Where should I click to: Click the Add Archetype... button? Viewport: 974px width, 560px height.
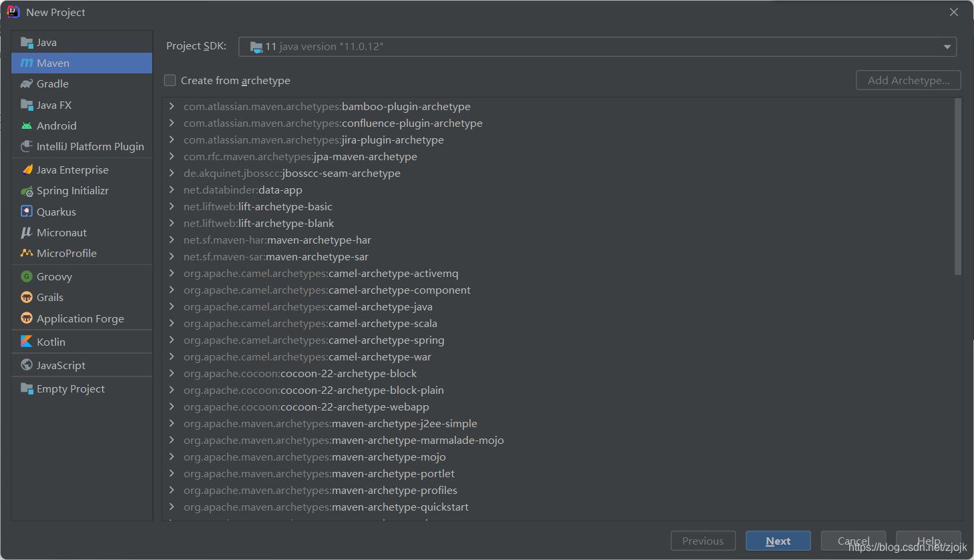click(909, 80)
